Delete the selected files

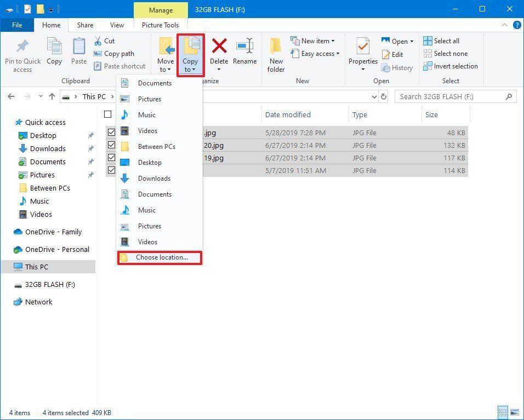click(x=219, y=52)
